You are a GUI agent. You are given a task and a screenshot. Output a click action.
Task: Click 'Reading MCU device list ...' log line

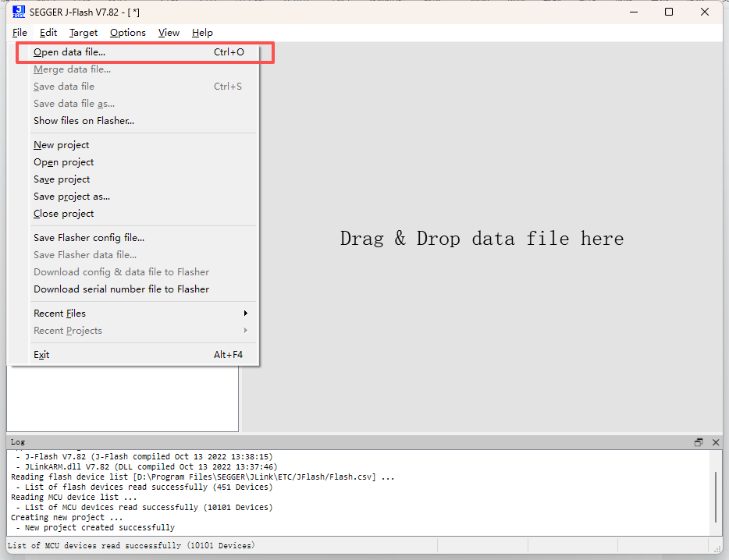coord(74,498)
